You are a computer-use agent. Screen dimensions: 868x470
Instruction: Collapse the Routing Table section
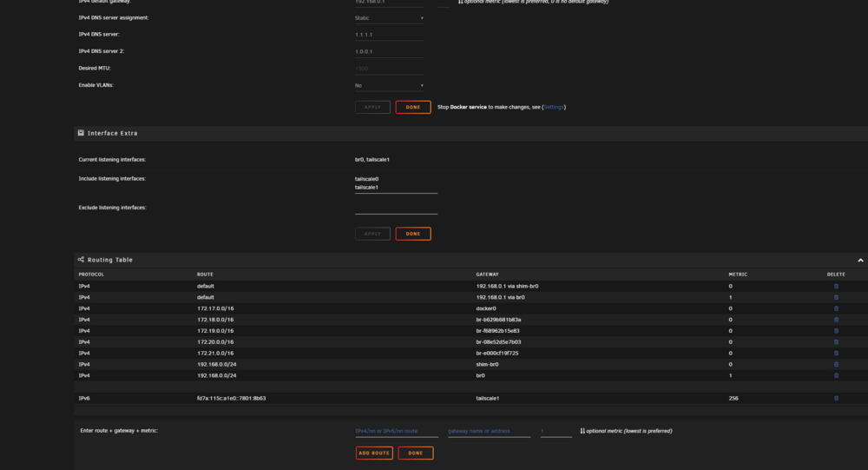pos(860,260)
